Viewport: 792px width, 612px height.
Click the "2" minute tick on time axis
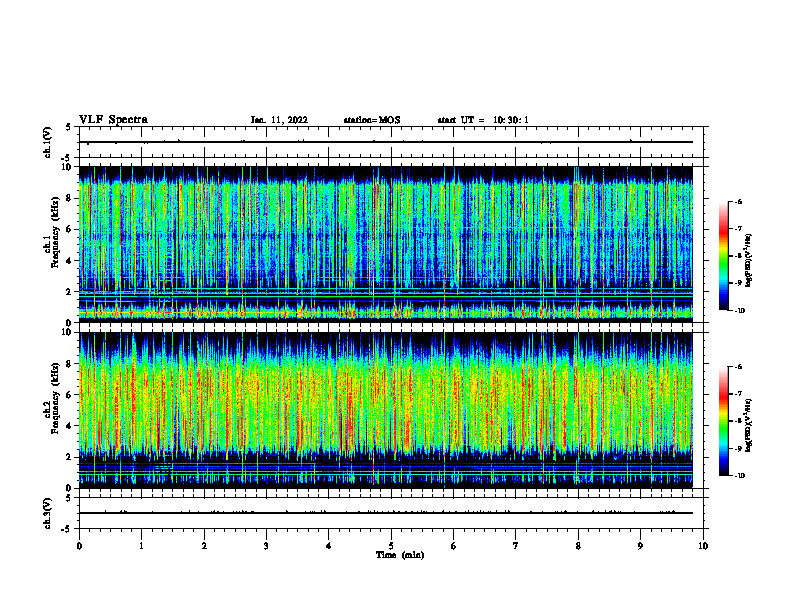pos(204,546)
